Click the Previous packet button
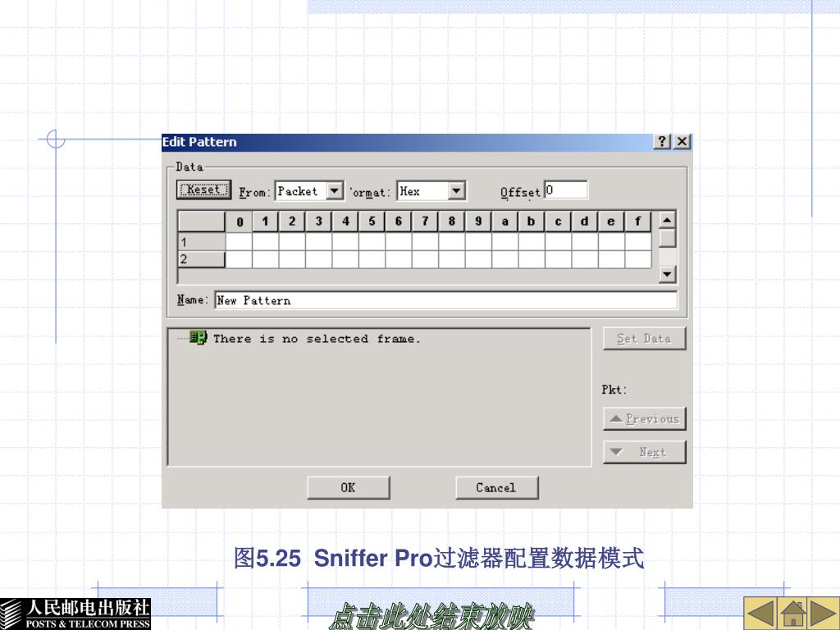This screenshot has height=630, width=840. (644, 419)
